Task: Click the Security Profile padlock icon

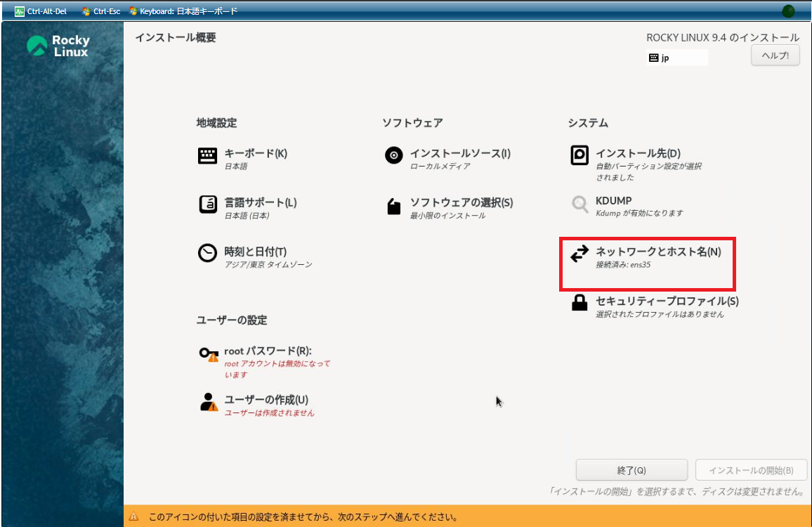Action: pos(579,303)
